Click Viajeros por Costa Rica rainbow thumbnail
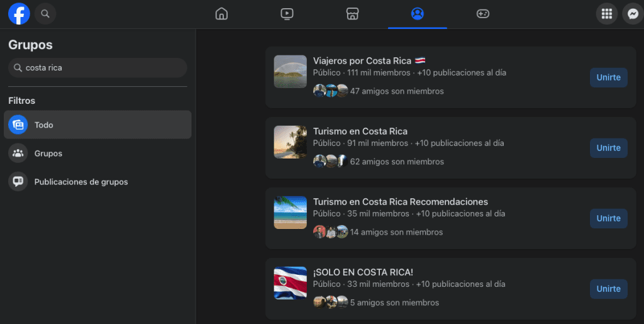The image size is (644, 324). [x=291, y=72]
